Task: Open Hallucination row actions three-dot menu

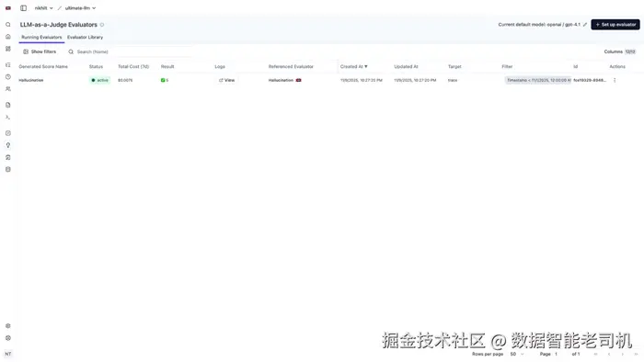Action: point(615,80)
